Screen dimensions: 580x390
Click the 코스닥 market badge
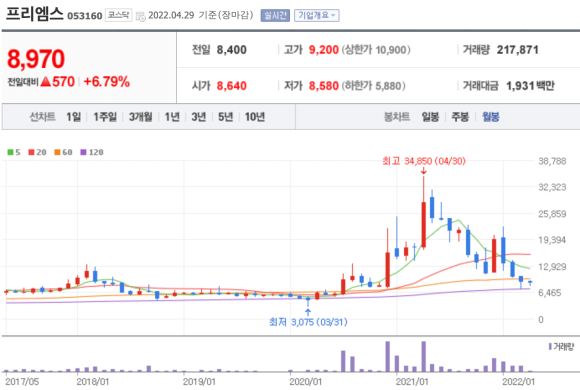[118, 15]
